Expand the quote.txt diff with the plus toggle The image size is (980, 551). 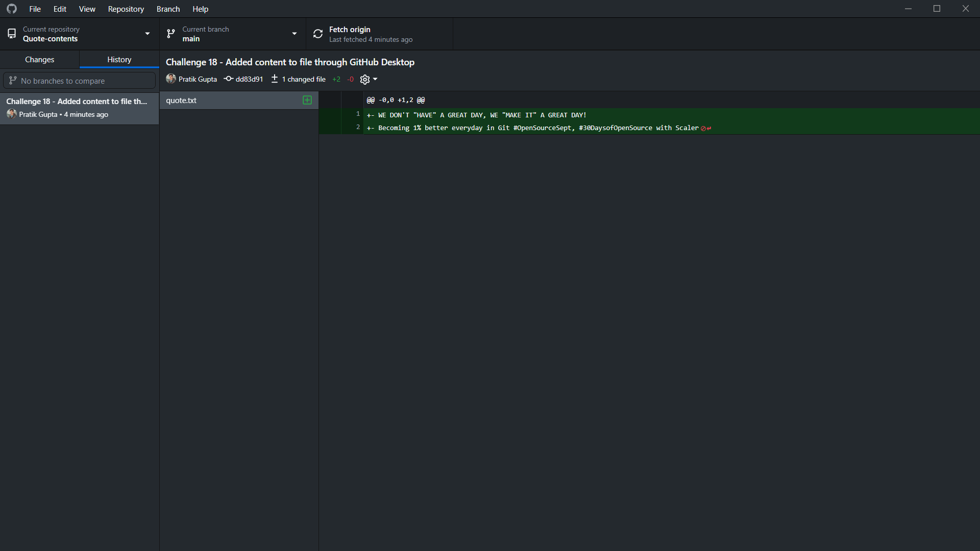[x=307, y=100]
